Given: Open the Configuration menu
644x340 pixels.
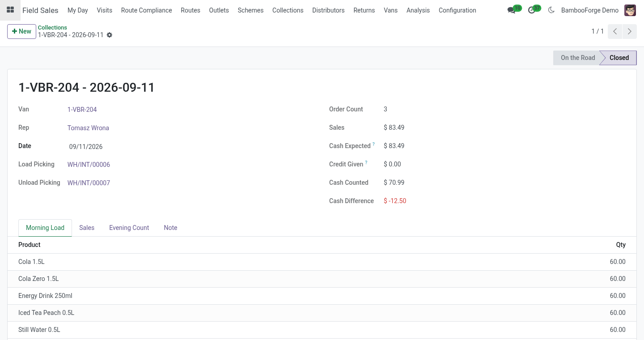Looking at the screenshot, I should [x=457, y=10].
